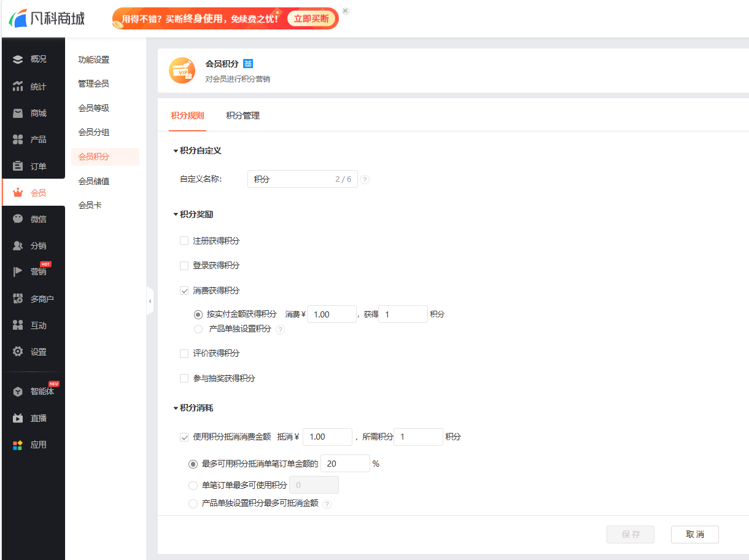Viewport: 749px width, 560px height.
Task: Click the 微信 sidebar icon
Action: pos(33,219)
